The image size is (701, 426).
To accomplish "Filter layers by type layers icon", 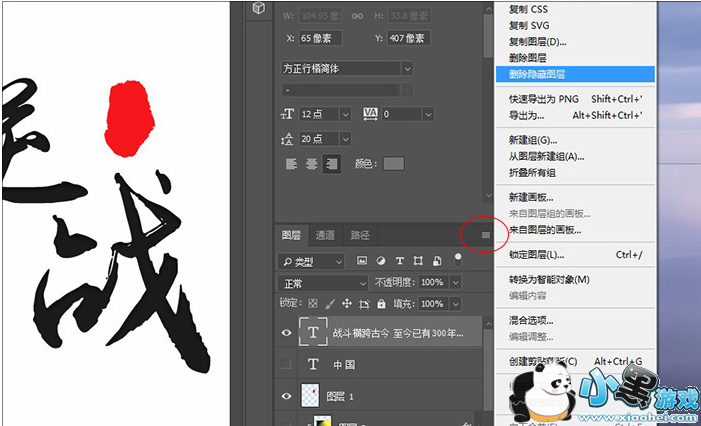I will point(400,261).
